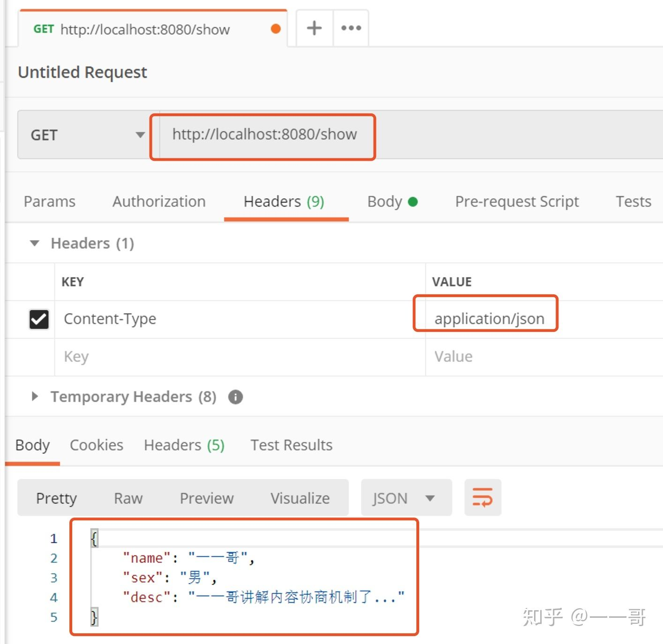The width and height of the screenshot is (663, 644).
Task: Open the response Cookies tab
Action: point(96,445)
